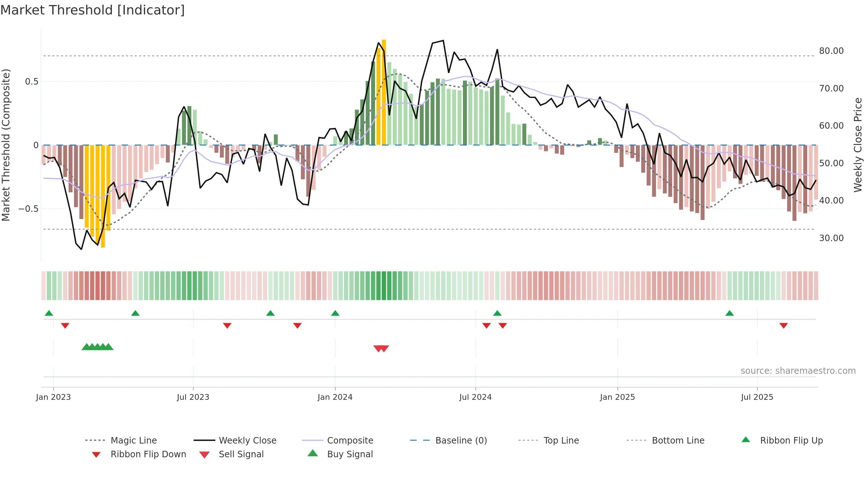Click the 50.00 price axis label

(831, 163)
